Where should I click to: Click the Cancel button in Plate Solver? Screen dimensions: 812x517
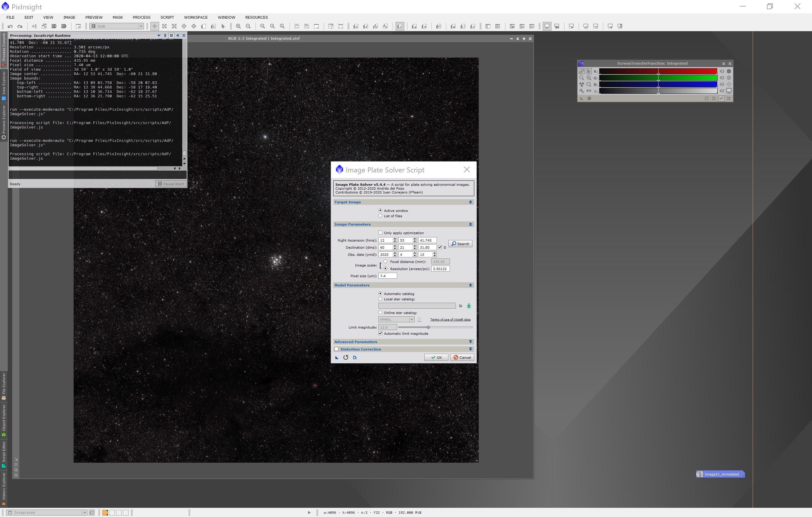(x=462, y=358)
